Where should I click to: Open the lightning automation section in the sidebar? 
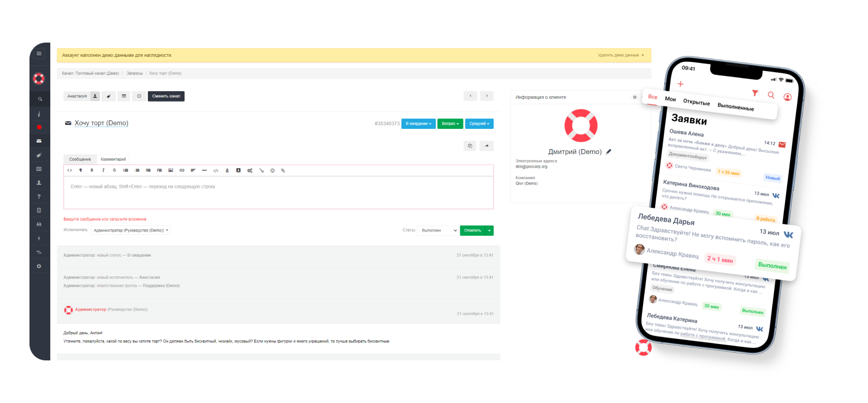click(x=39, y=239)
